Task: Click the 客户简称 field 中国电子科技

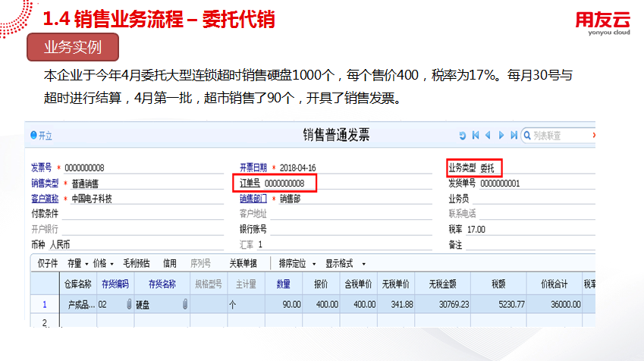Action: click(92, 199)
